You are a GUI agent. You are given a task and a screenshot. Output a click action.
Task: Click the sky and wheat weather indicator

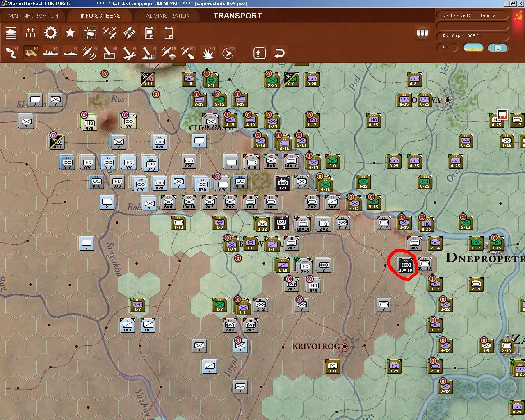click(473, 48)
